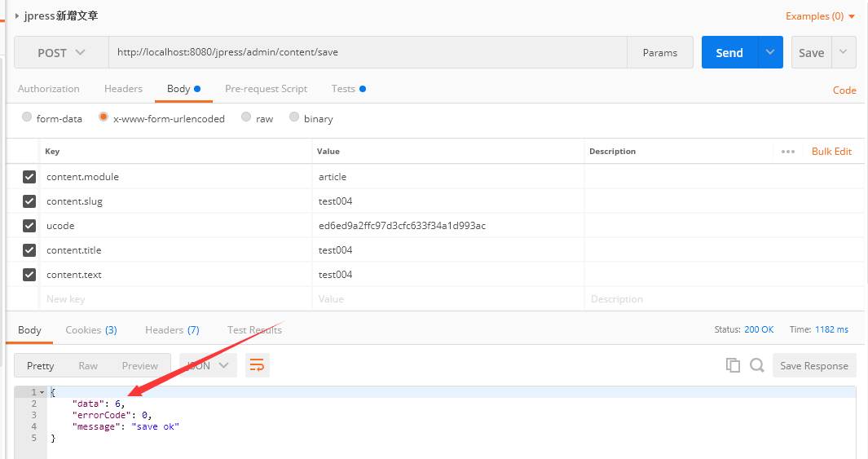The width and height of the screenshot is (868, 459).
Task: Uncheck the content.title parameter
Action: click(29, 249)
